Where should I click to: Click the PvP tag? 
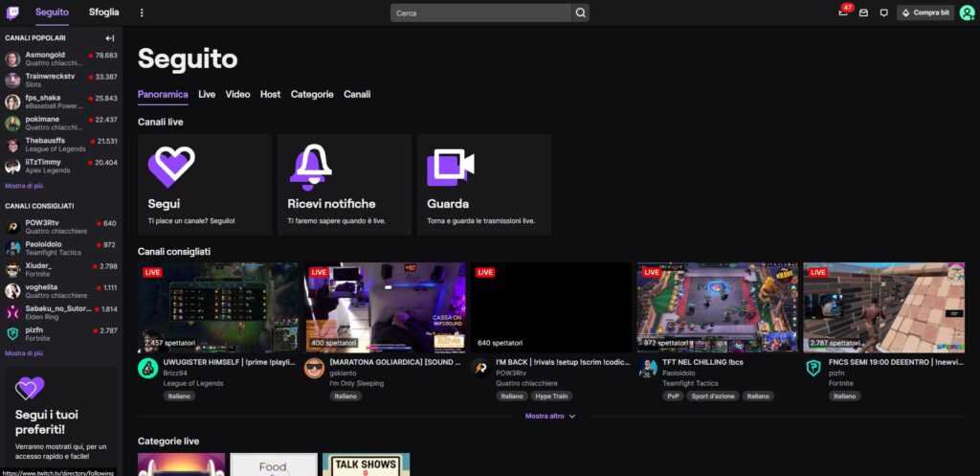pyautogui.click(x=673, y=397)
